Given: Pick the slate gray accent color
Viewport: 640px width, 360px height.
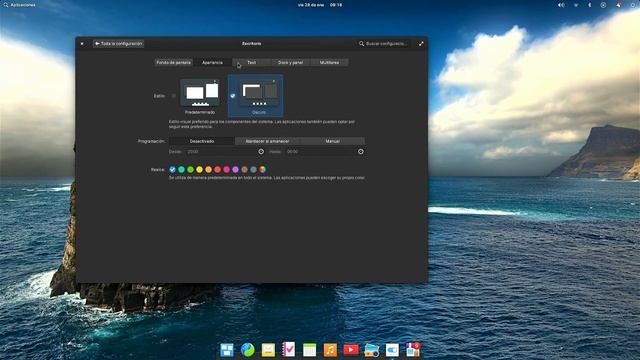Looking at the screenshot, I should click(253, 169).
